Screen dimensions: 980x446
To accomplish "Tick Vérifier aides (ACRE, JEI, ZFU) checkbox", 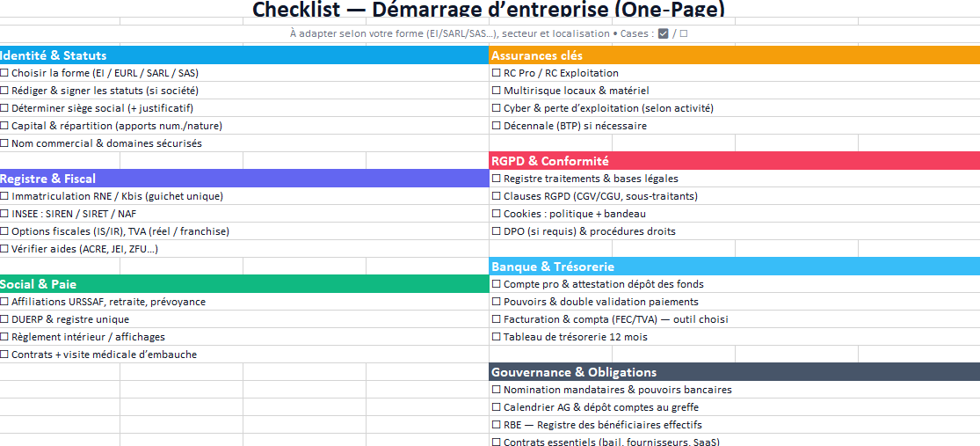I will pyautogui.click(x=4, y=249).
